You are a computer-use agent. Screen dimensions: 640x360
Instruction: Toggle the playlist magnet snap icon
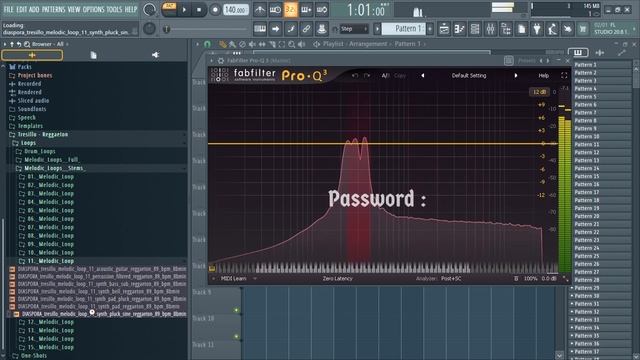tap(207, 44)
